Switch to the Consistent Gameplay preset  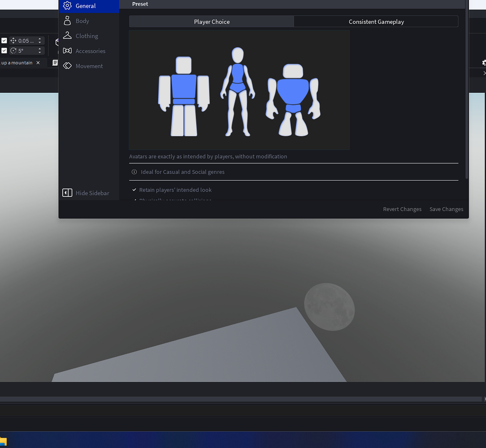tap(376, 22)
